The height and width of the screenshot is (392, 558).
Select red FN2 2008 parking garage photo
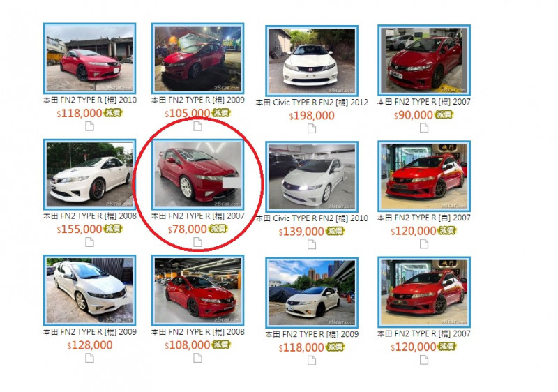[197, 290]
